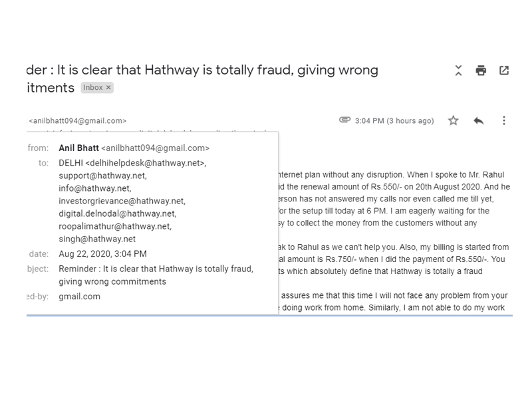Click the gmail.com mailed-by value
The height and width of the screenshot is (399, 532).
(79, 297)
